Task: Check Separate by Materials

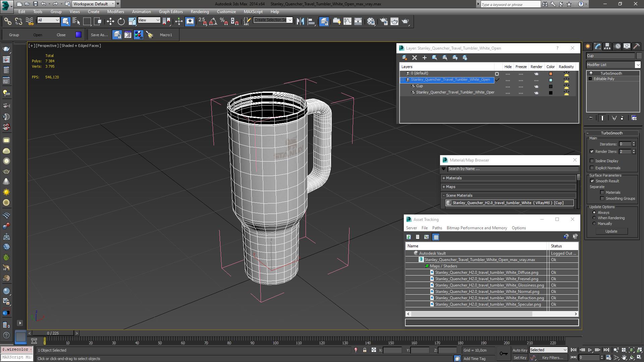Action: point(602,192)
